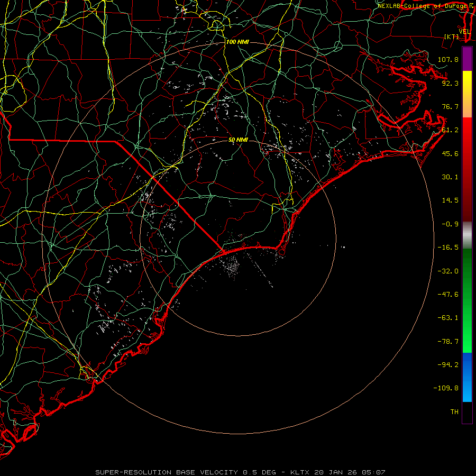Click the TH threshold label

pos(454,412)
